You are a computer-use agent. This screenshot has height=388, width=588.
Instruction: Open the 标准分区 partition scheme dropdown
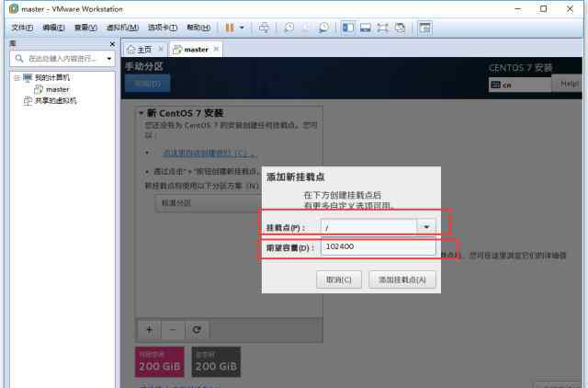pyautogui.click(x=209, y=203)
